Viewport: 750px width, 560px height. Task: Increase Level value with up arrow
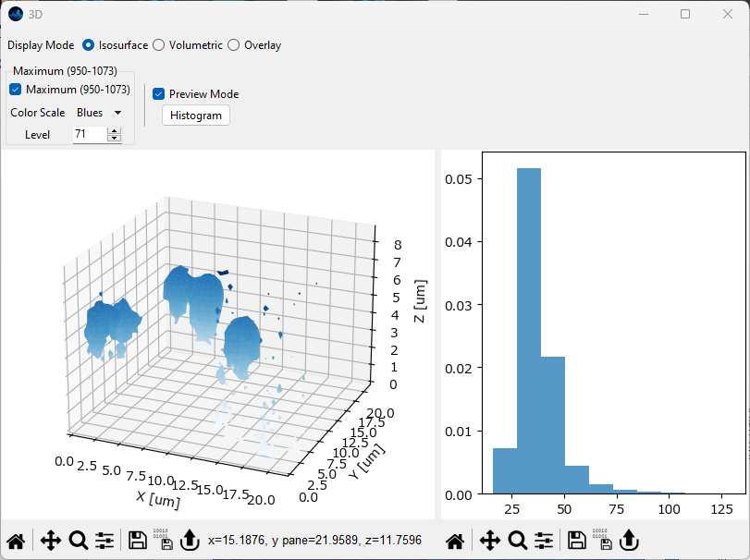click(x=115, y=131)
